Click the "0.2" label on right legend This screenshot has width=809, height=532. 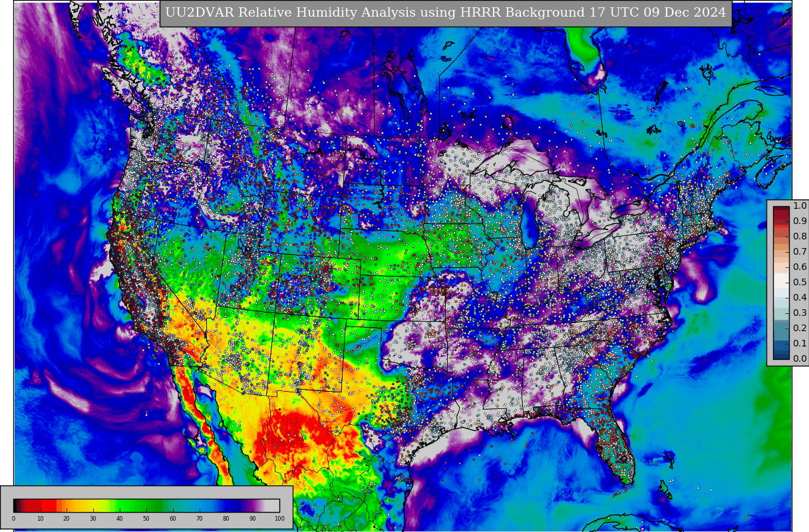[x=800, y=329]
